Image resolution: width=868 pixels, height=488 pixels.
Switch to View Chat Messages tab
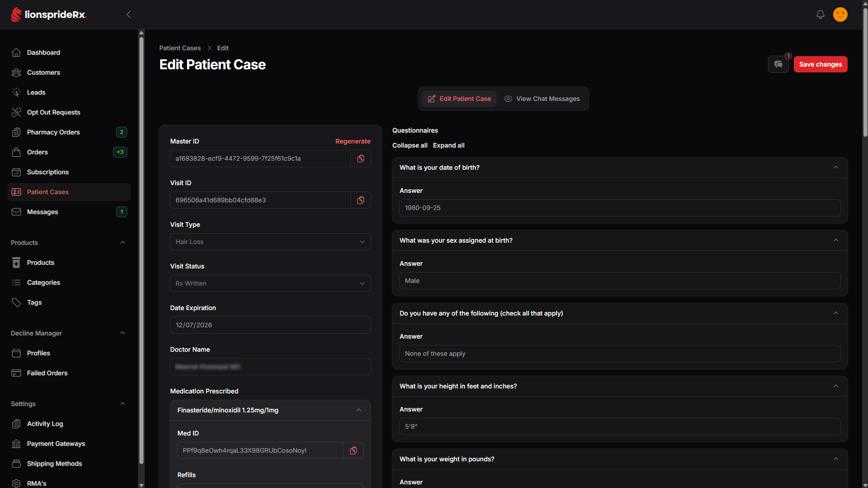click(542, 99)
